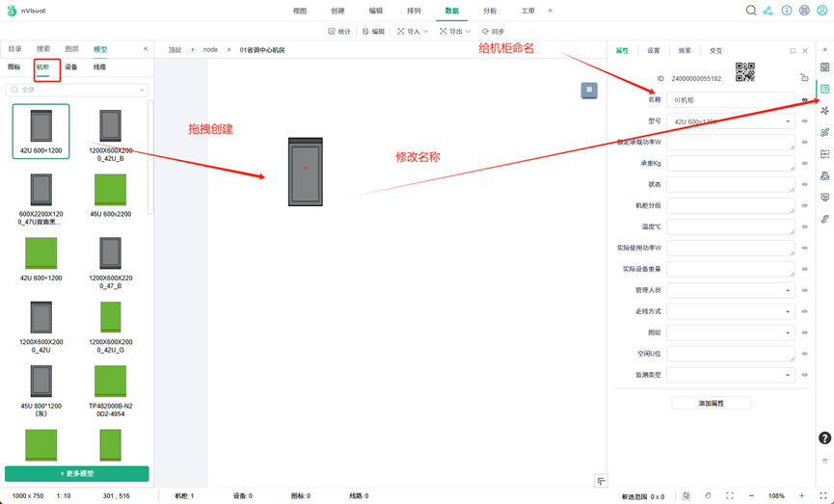Select the 1200X600X2000_42U_B cabinet model
Image resolution: width=834 pixels, height=504 pixels.
pyautogui.click(x=111, y=135)
